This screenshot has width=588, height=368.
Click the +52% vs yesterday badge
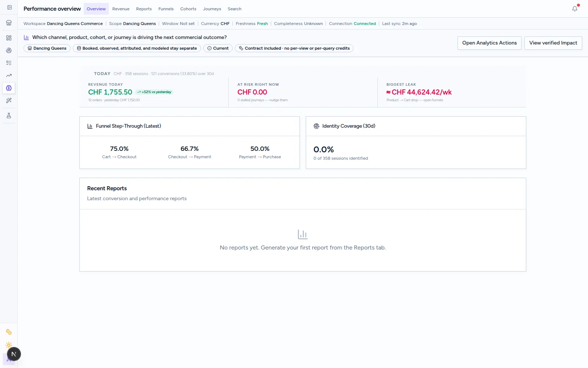tap(154, 92)
